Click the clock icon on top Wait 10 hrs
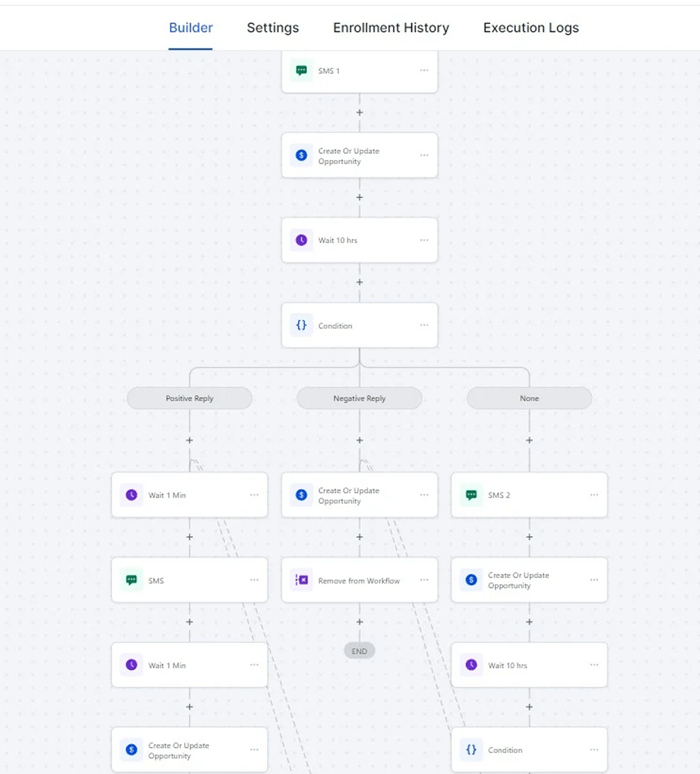Screen dimensions: 700x774 [x=301, y=240]
